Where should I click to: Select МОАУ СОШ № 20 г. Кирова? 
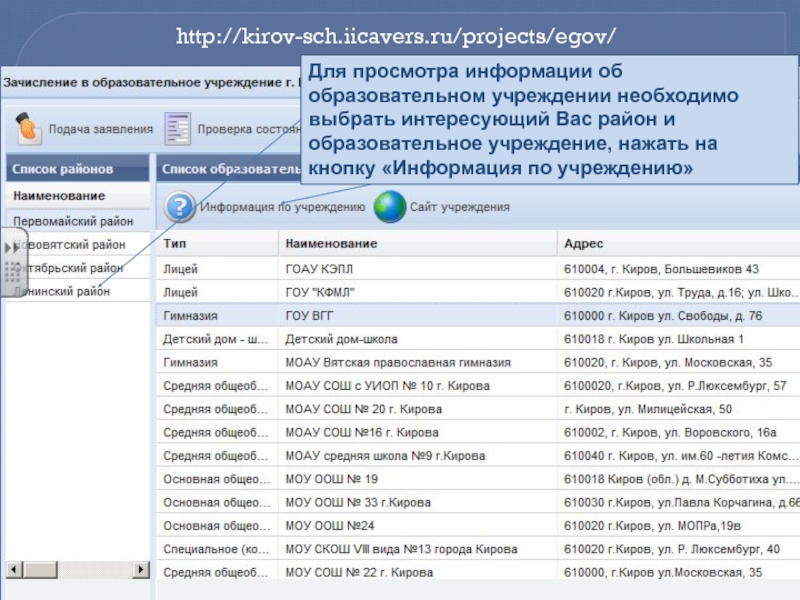coord(478,409)
